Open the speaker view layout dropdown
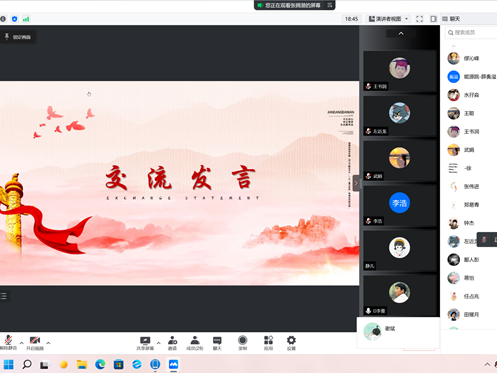 pos(388,19)
